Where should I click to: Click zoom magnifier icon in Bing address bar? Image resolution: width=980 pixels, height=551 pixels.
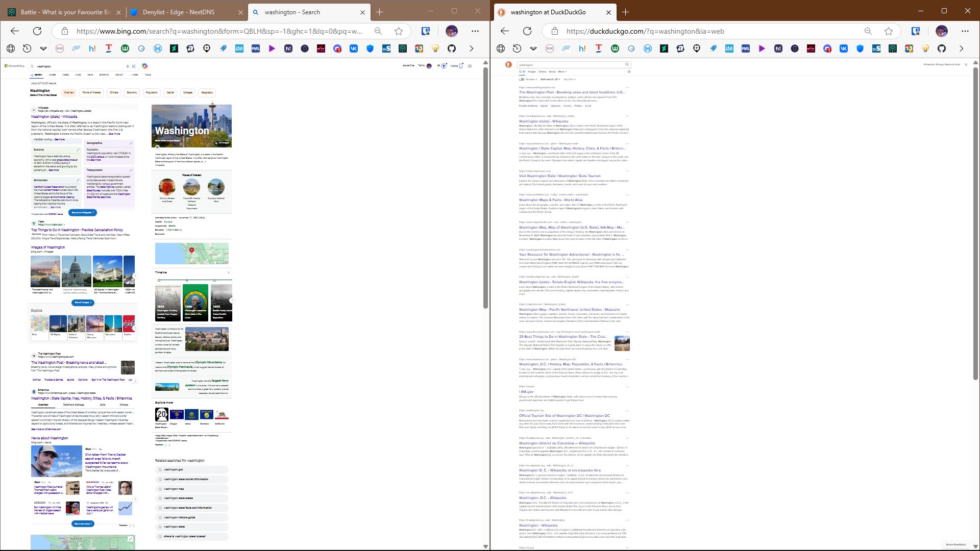[x=378, y=31]
